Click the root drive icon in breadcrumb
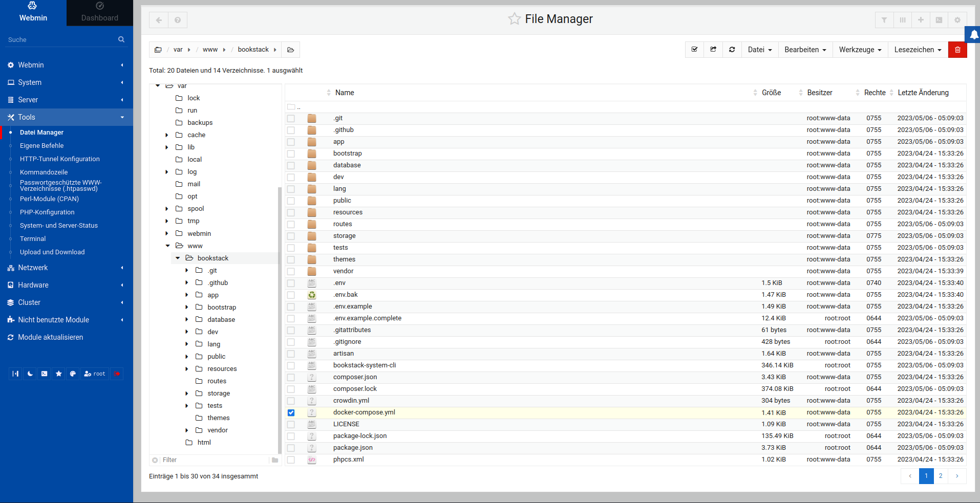Image resolution: width=980 pixels, height=503 pixels. point(158,50)
